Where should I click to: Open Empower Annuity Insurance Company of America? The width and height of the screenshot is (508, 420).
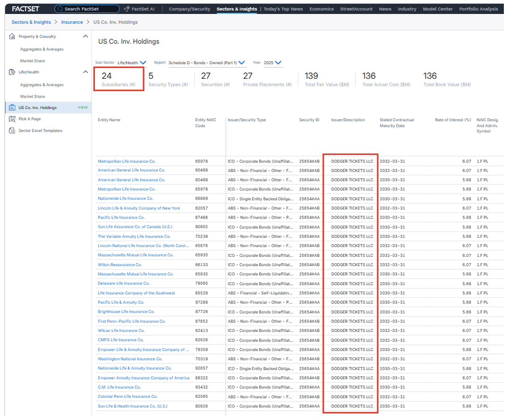pos(143,378)
